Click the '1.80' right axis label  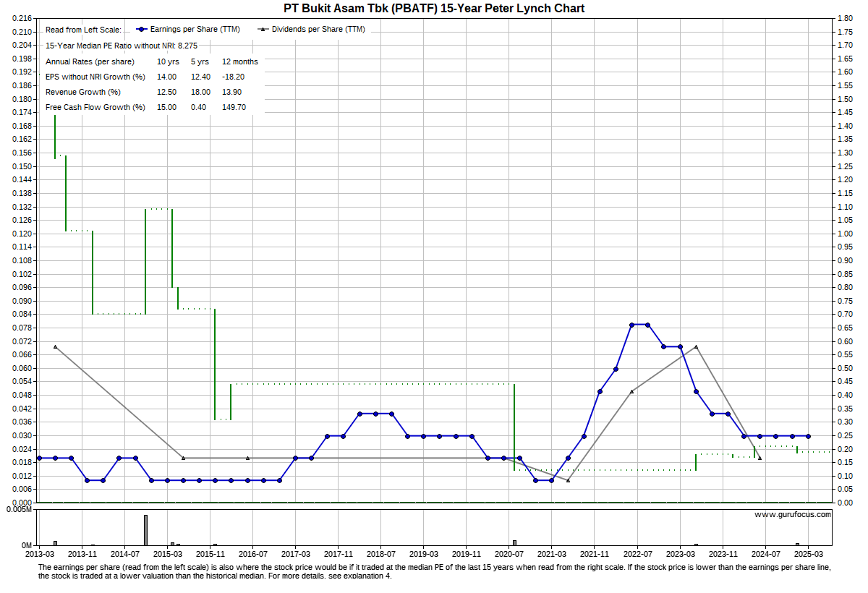(844, 18)
